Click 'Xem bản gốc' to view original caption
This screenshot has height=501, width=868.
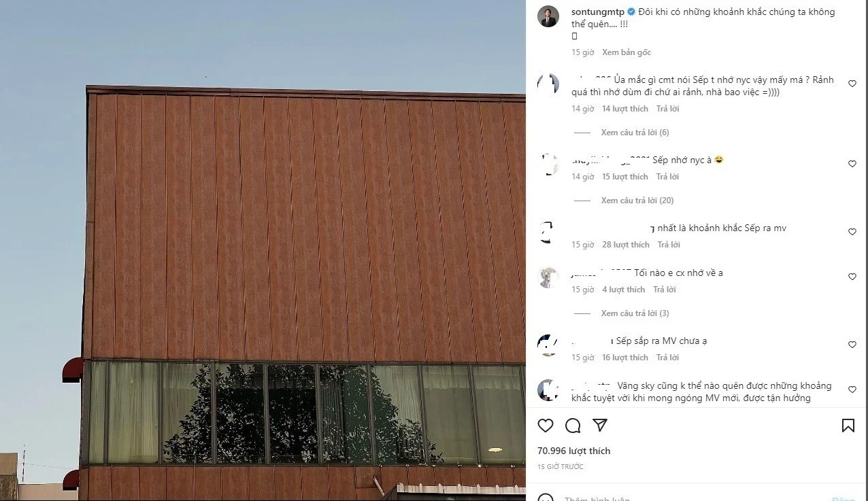(x=627, y=52)
